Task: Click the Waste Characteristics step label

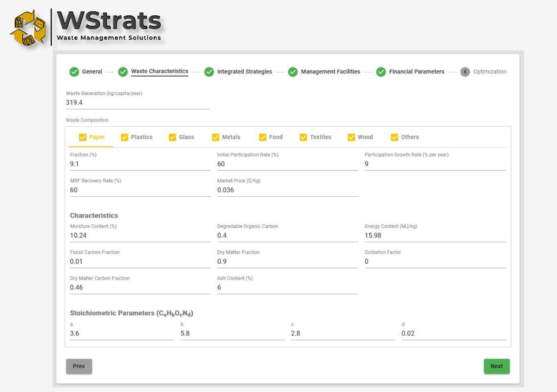Action: [160, 71]
